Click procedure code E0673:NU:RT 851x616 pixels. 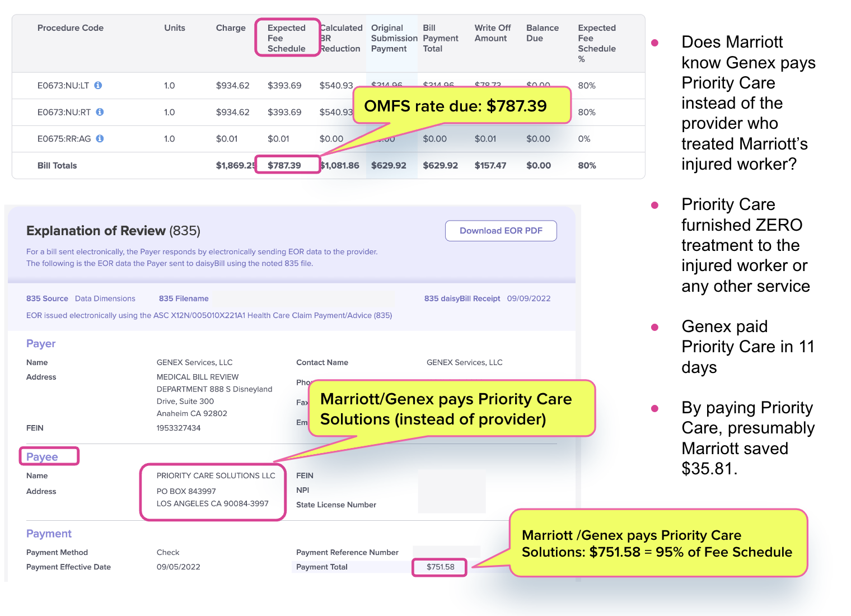pyautogui.click(x=64, y=112)
